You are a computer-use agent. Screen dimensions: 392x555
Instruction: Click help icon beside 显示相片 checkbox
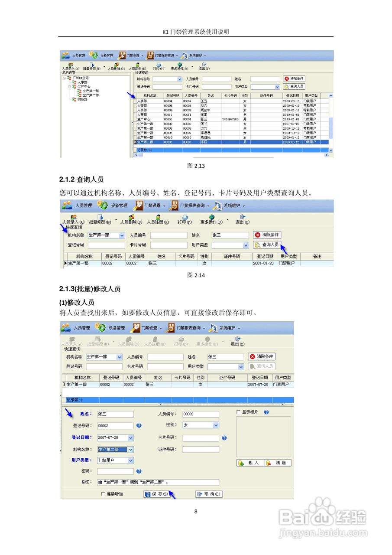tap(266, 412)
